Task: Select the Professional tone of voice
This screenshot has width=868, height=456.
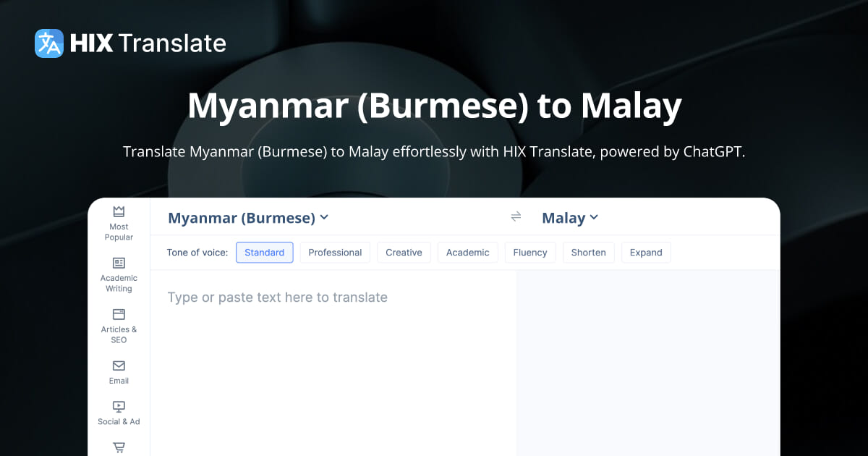Action: (x=335, y=252)
